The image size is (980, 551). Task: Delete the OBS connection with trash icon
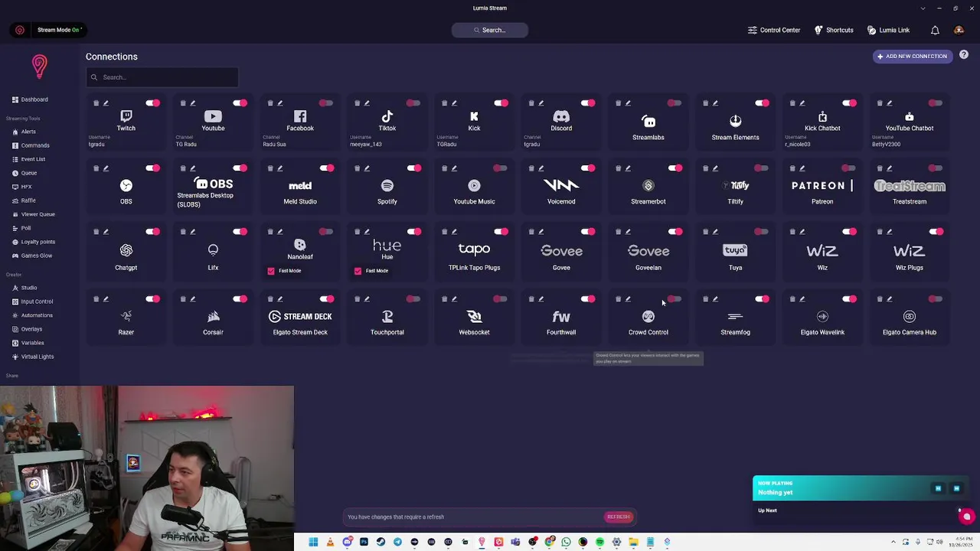coord(96,168)
